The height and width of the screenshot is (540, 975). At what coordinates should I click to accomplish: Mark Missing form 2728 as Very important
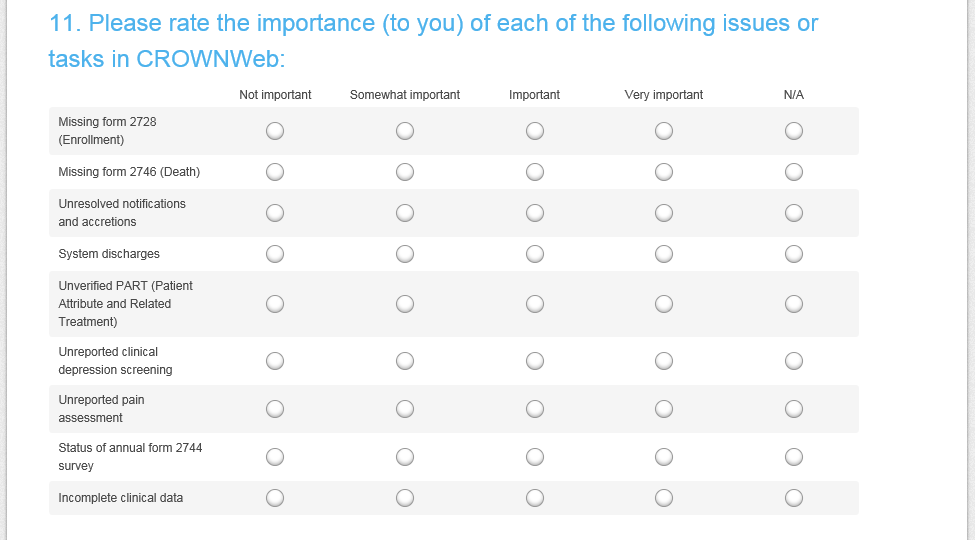(x=664, y=131)
